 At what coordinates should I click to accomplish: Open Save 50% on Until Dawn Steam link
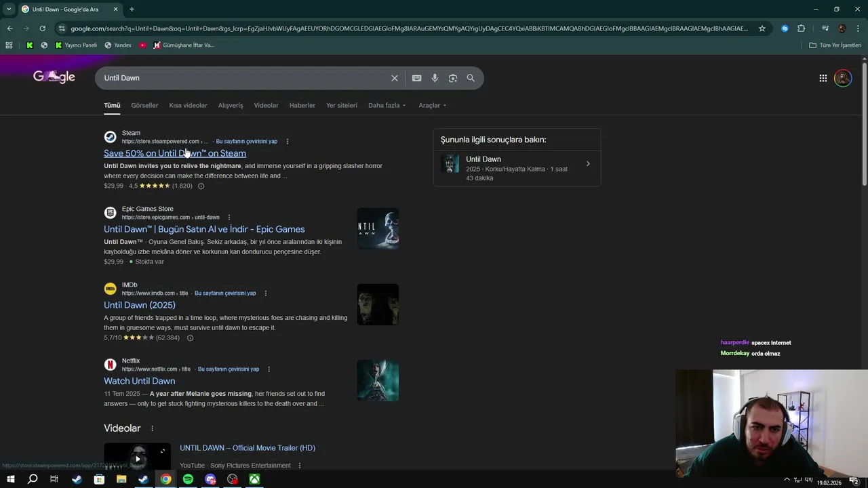point(175,153)
